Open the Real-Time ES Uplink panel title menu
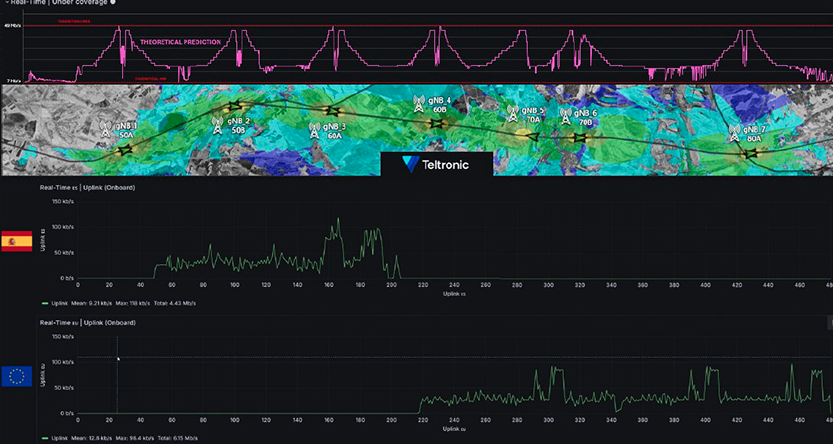Screen dimensions: 833x444 [x=87, y=187]
